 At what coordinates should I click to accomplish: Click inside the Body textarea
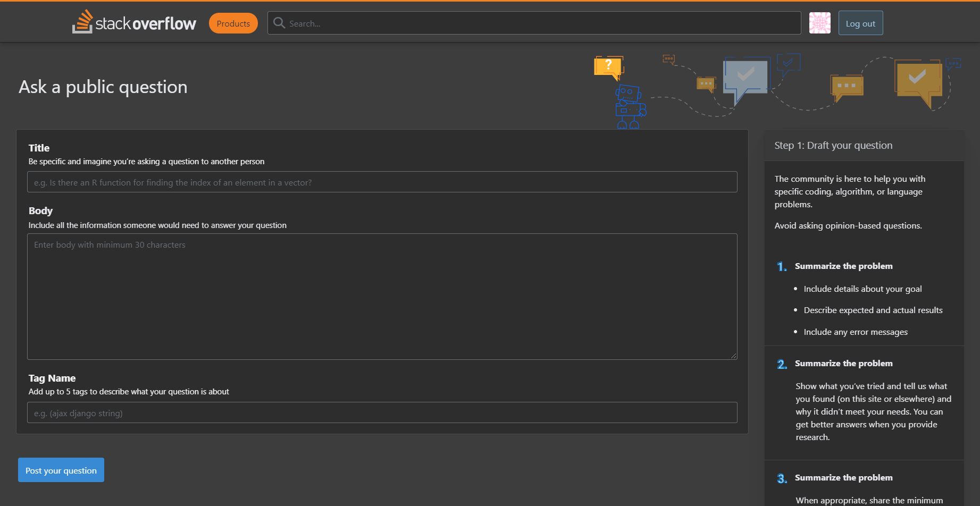[x=382, y=296]
